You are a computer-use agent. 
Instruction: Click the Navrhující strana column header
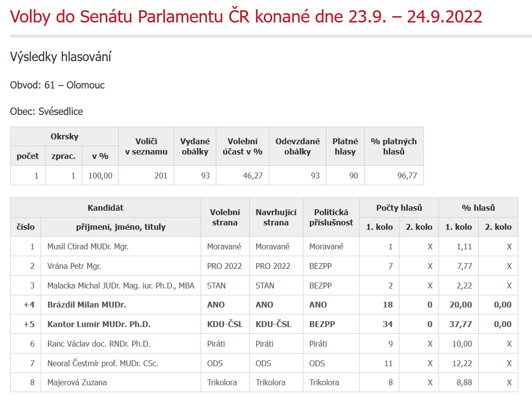(x=276, y=217)
